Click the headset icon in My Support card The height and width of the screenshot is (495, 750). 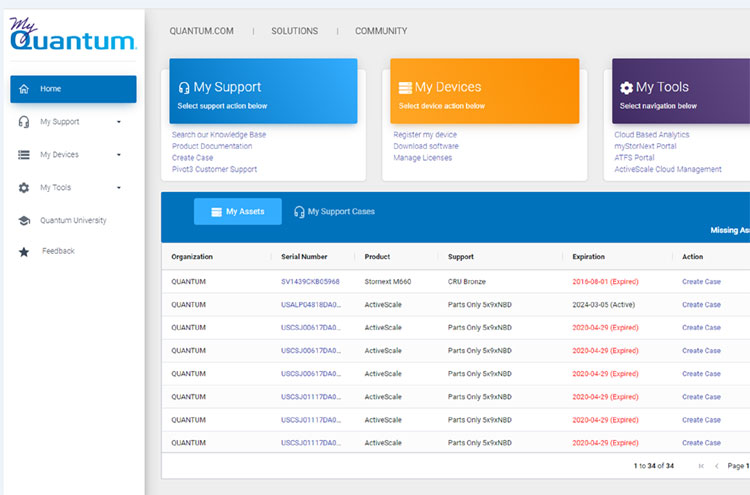[x=184, y=88]
